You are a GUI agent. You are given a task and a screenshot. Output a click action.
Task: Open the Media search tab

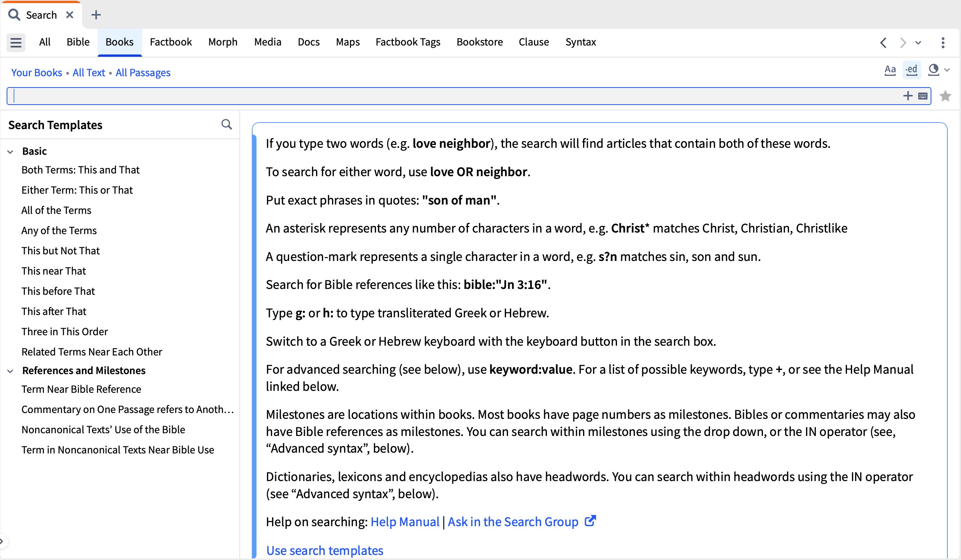tap(268, 42)
